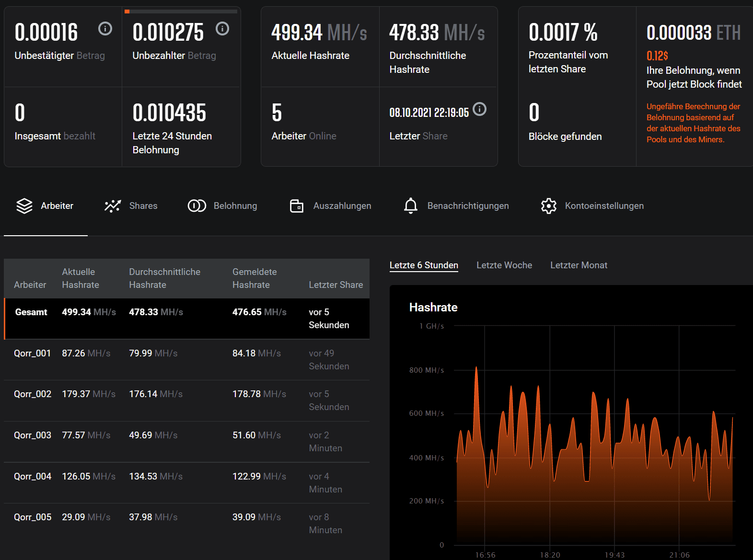This screenshot has width=753, height=560.
Task: Select Letzter Monat chart range
Action: point(579,265)
